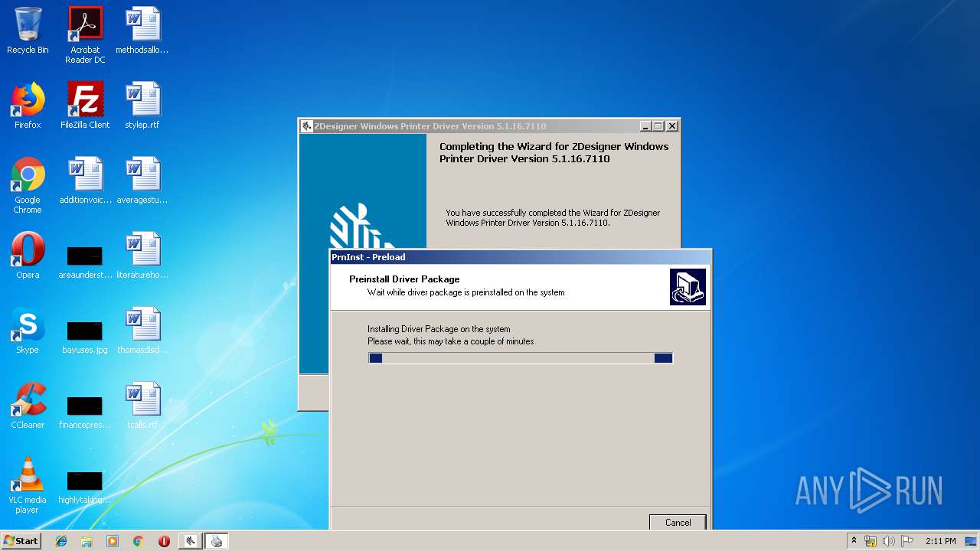Viewport: 980px width, 551px height.
Task: Open the network tray icon
Action: (871, 541)
